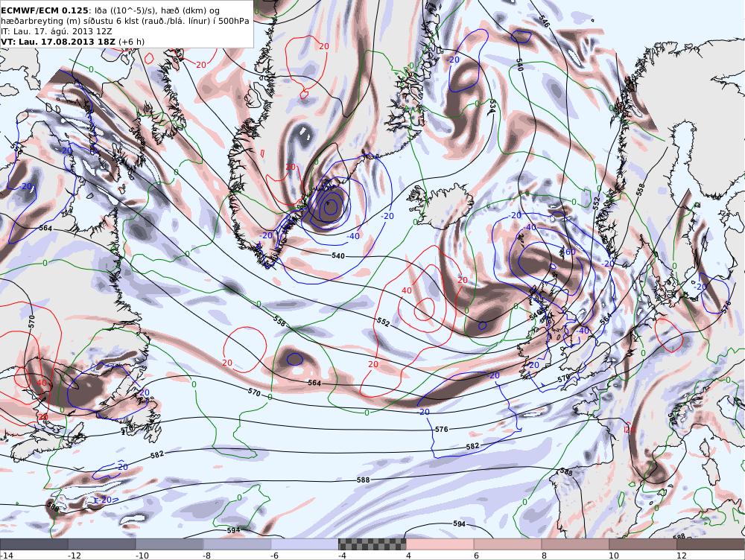The image size is (745, 560).
Task: Select the brown swatch between 10 and 12
Action: [x=644, y=544]
